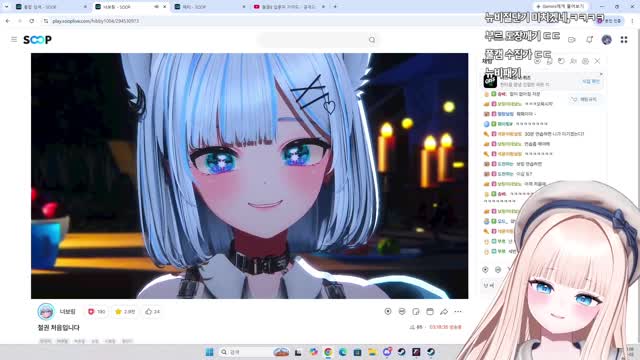Open the Windows Start menu
The height and width of the screenshot is (360, 640).
coord(209,352)
